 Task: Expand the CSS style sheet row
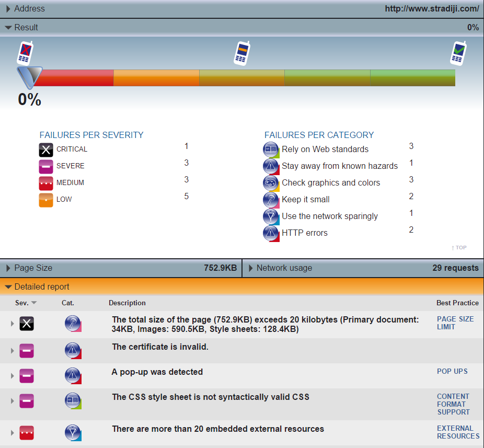(x=13, y=401)
